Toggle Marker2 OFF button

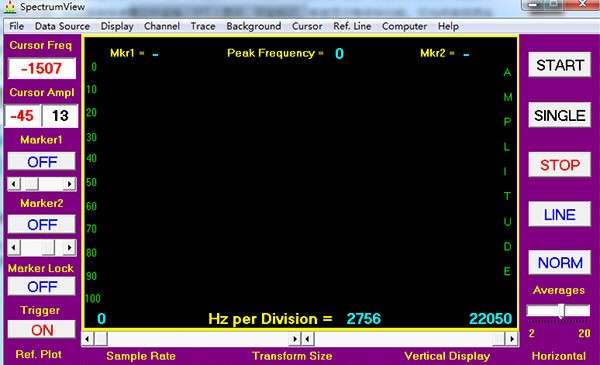pos(42,225)
